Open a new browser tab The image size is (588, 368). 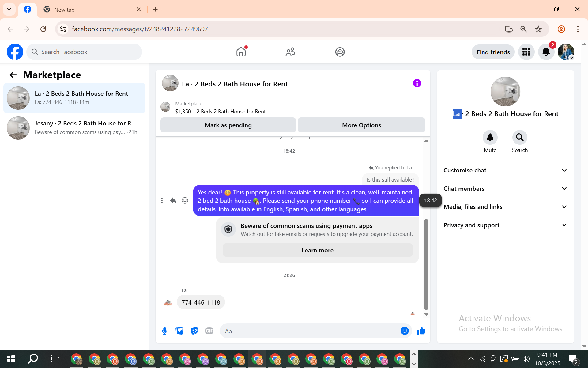tap(155, 9)
